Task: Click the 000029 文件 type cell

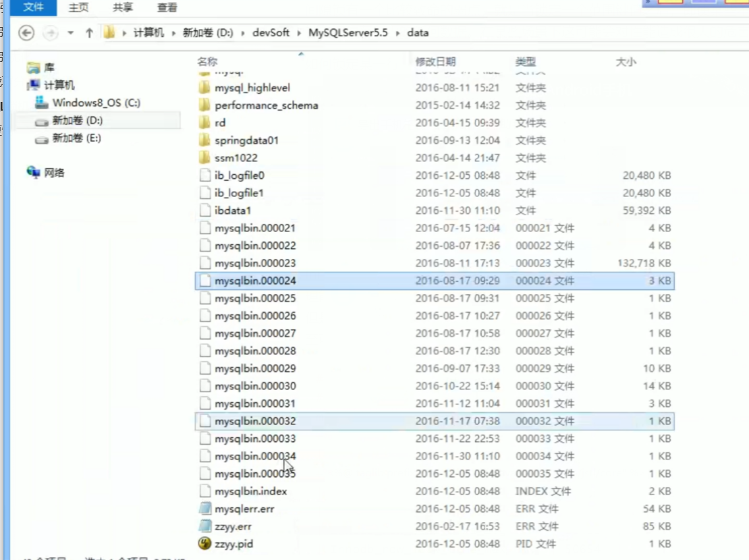Action: [545, 368]
